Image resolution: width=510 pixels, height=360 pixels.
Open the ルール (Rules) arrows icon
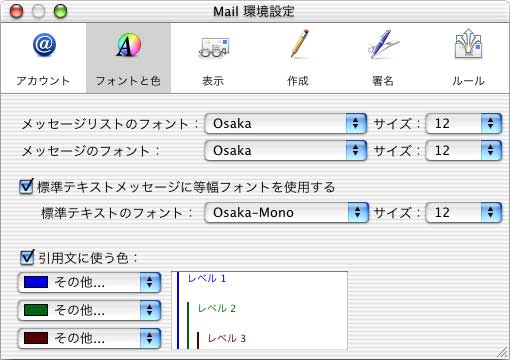(x=468, y=43)
